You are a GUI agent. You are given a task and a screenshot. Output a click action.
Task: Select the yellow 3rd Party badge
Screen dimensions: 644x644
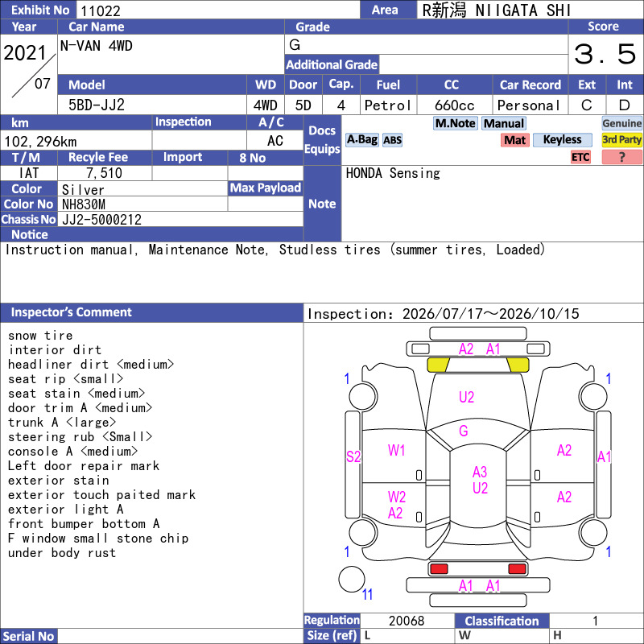tap(621, 140)
